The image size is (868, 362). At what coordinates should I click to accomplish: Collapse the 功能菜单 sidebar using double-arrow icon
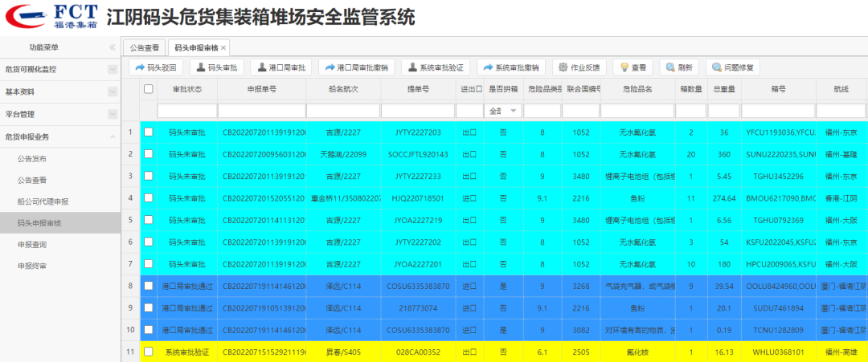pyautogui.click(x=113, y=47)
